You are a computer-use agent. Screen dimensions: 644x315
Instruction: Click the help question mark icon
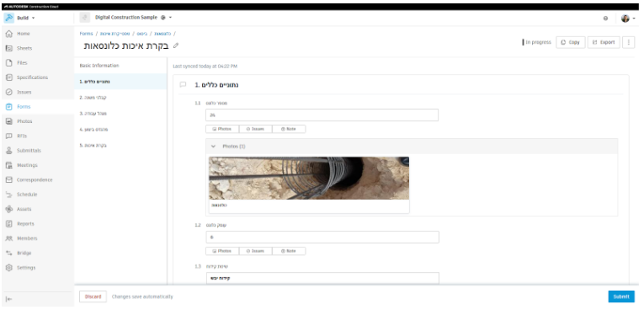pos(605,19)
